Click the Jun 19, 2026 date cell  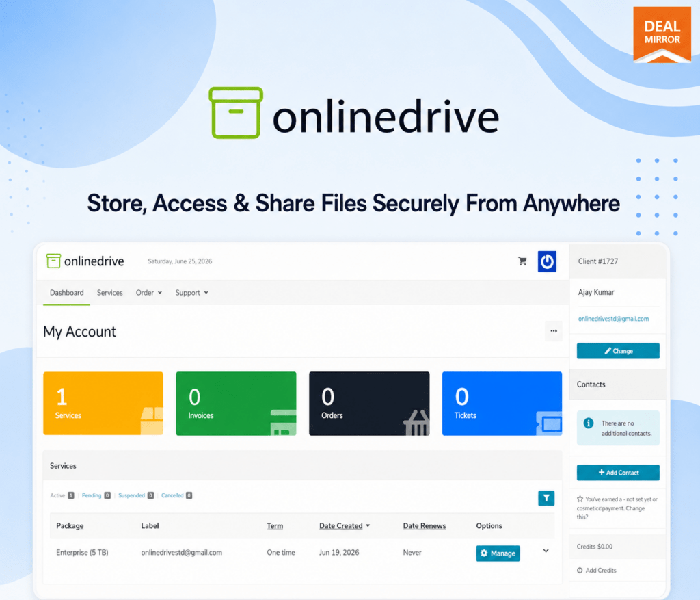(339, 553)
